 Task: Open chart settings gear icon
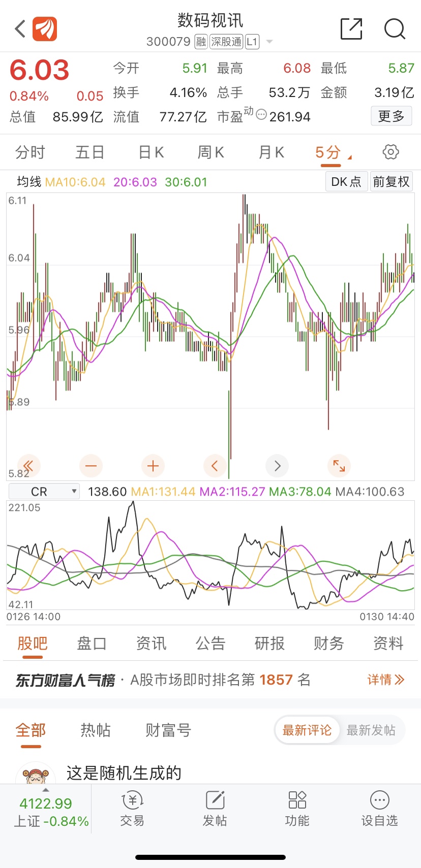390,152
